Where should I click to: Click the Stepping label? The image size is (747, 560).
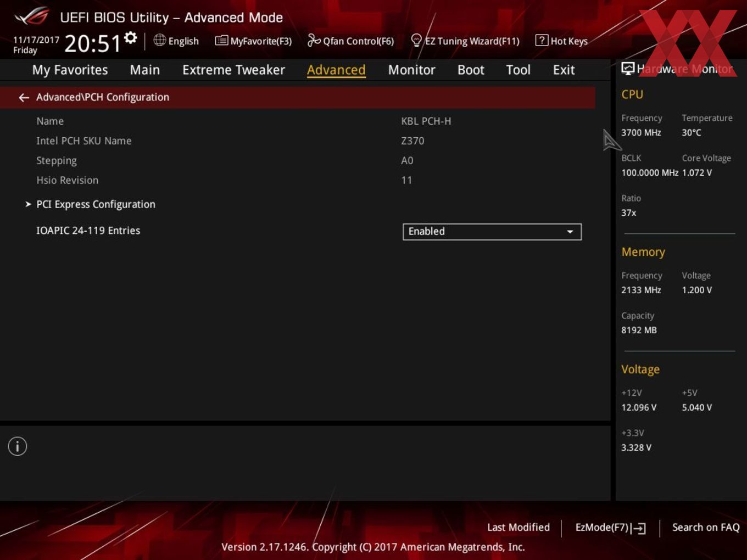click(57, 161)
